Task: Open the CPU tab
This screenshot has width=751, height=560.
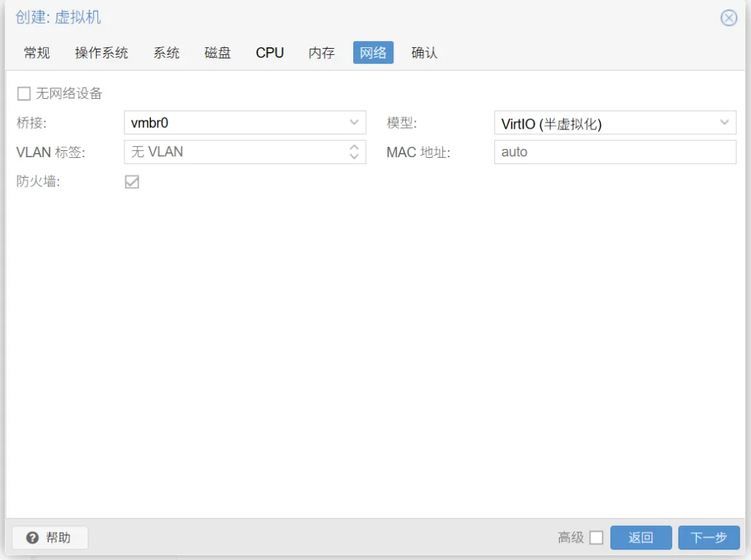Action: [x=270, y=53]
